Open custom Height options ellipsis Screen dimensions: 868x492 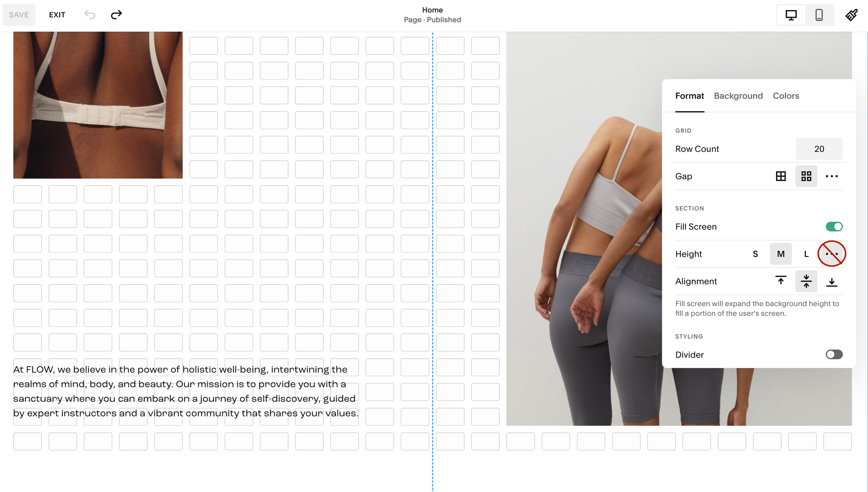tap(832, 254)
